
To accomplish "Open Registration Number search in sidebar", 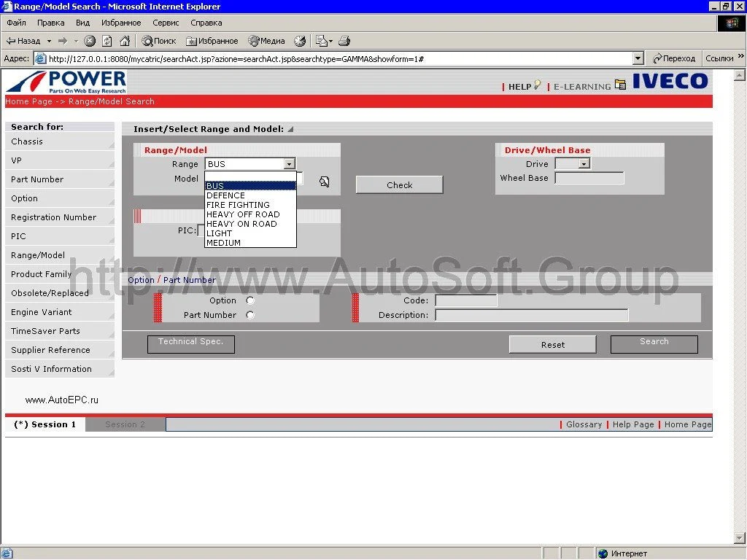I will pos(53,217).
